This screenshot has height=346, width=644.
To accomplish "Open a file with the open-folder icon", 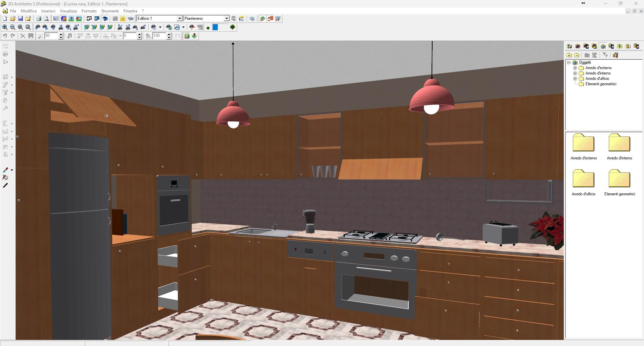I will pos(13,18).
